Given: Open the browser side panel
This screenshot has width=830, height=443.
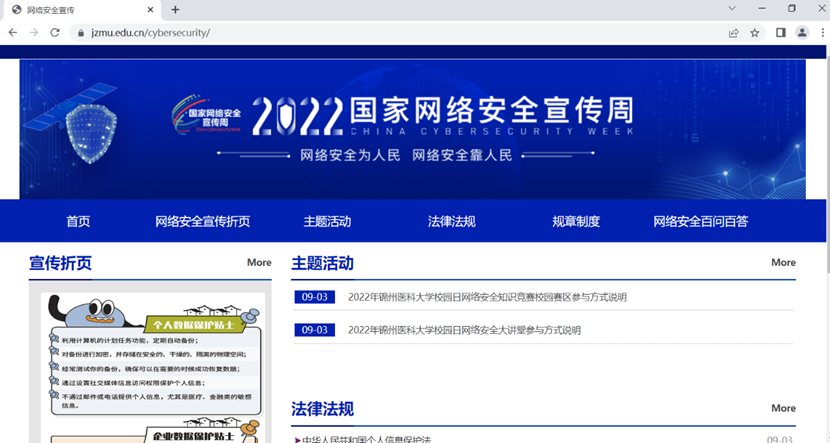Looking at the screenshot, I should [781, 33].
